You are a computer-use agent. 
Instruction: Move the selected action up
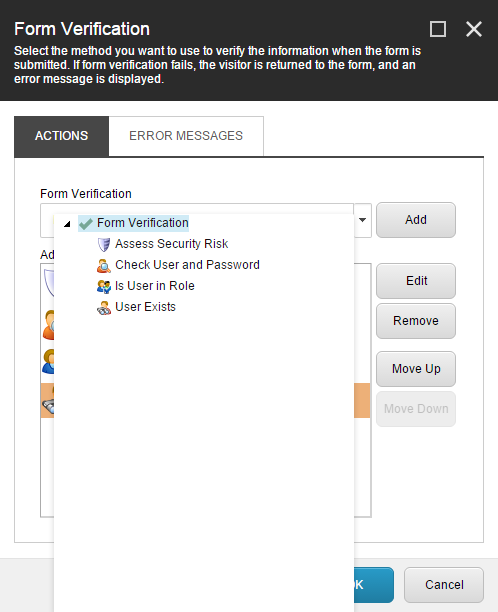[x=416, y=369]
